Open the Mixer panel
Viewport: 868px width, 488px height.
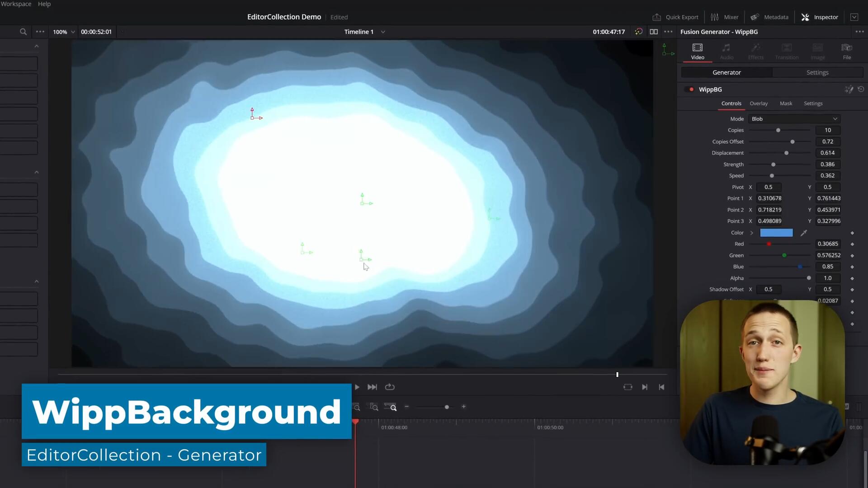(x=726, y=17)
